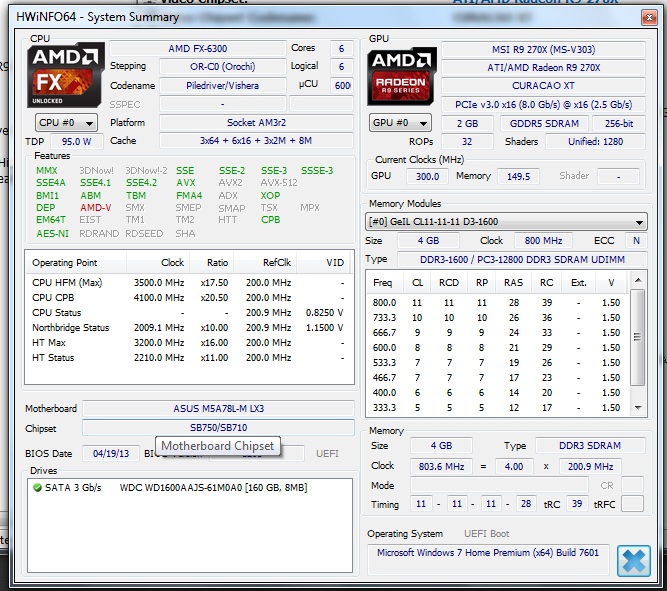667x591 pixels.
Task: Click the memory timings scrollbar thumb
Action: click(x=637, y=337)
